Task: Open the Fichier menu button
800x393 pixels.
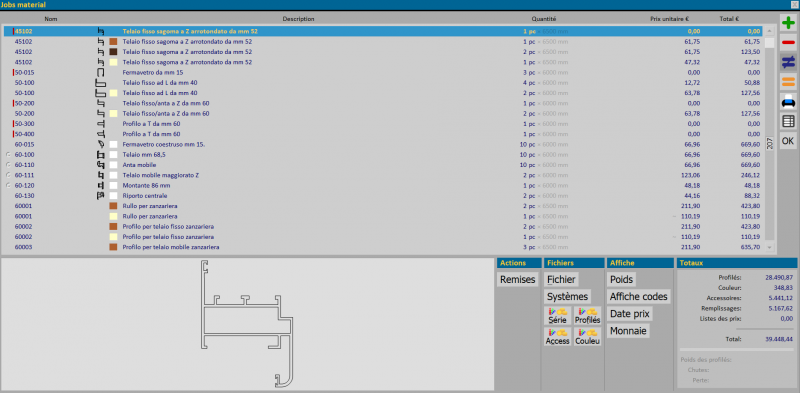Action: point(561,280)
